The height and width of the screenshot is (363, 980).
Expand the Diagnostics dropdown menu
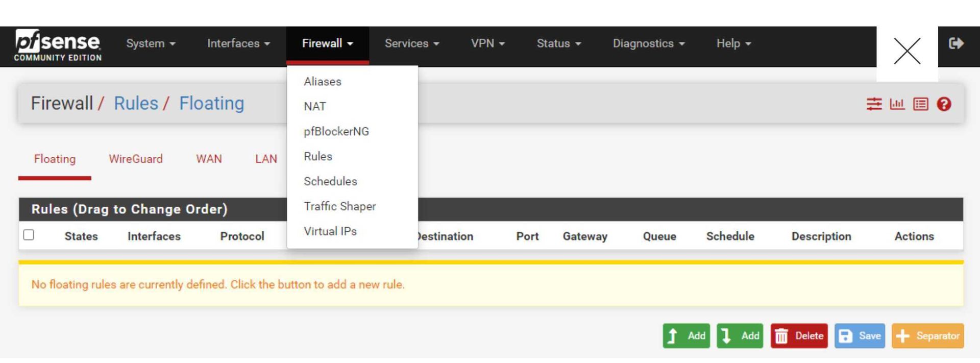pos(648,43)
